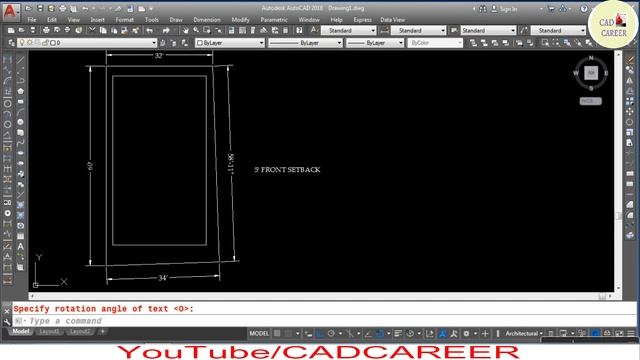The height and width of the screenshot is (360, 640).
Task: Click the command line input field
Action: click(324, 321)
